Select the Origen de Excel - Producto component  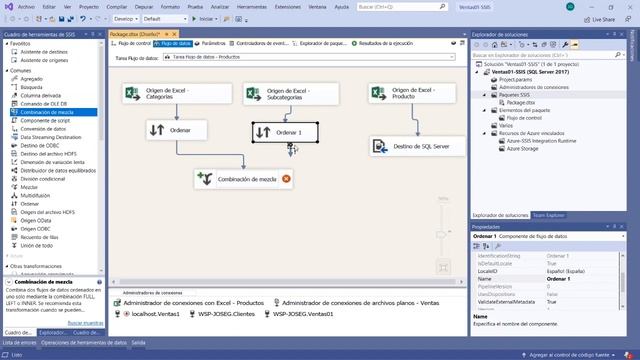(412, 93)
